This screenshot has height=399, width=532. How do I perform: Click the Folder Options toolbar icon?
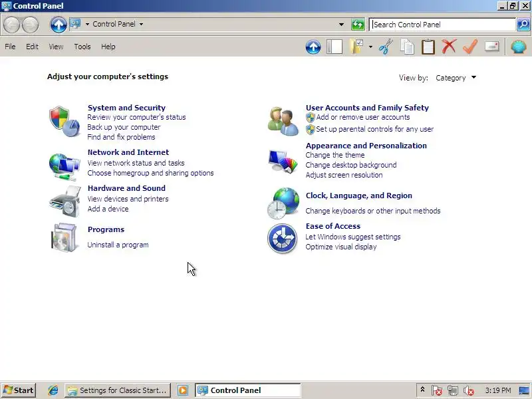click(356, 47)
